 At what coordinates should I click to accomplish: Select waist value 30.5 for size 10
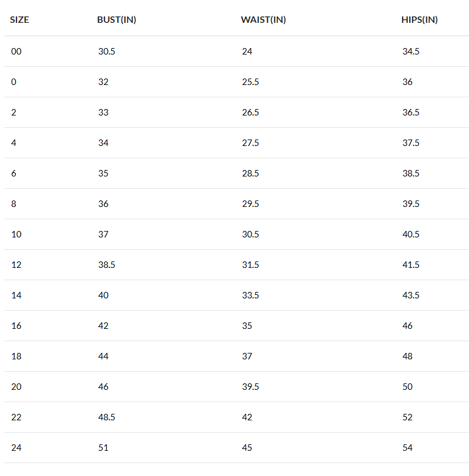pyautogui.click(x=250, y=234)
